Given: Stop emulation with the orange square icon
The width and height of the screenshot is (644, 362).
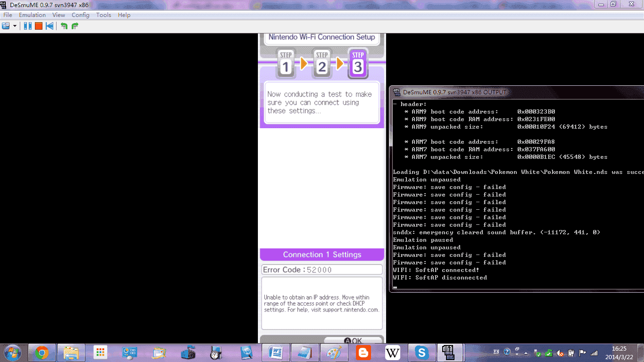Looking at the screenshot, I should click(39, 26).
